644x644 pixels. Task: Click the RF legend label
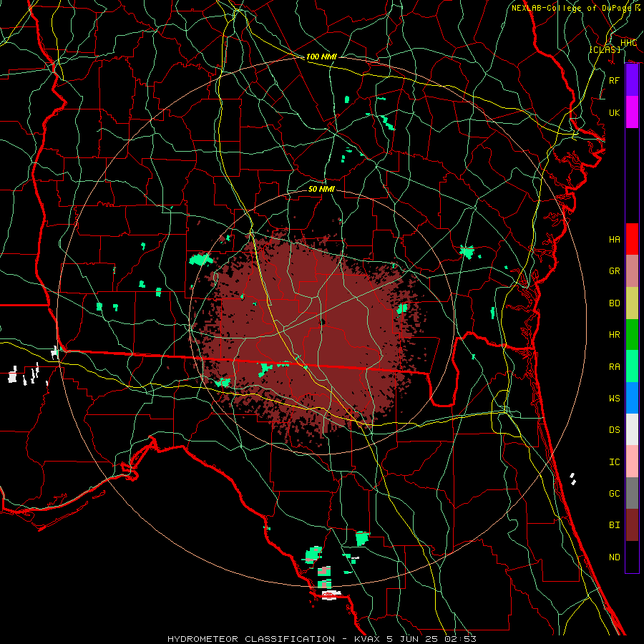click(615, 80)
